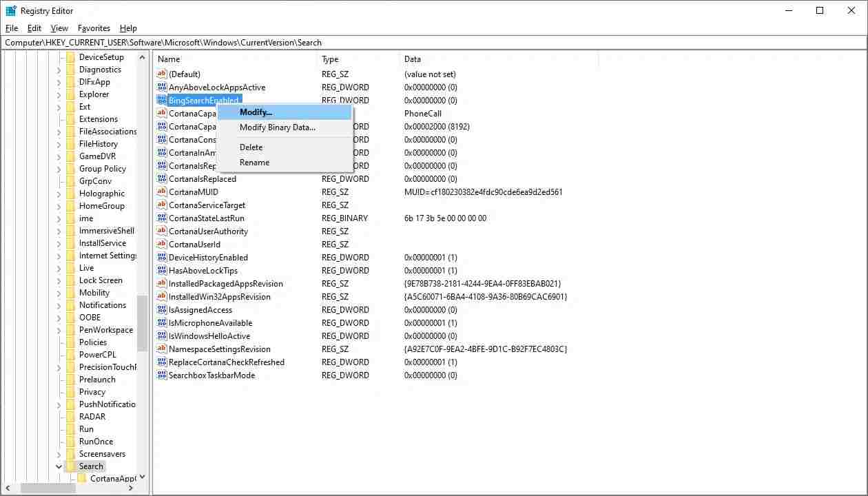Open the Favorites menu
The image size is (868, 496).
click(x=94, y=28)
